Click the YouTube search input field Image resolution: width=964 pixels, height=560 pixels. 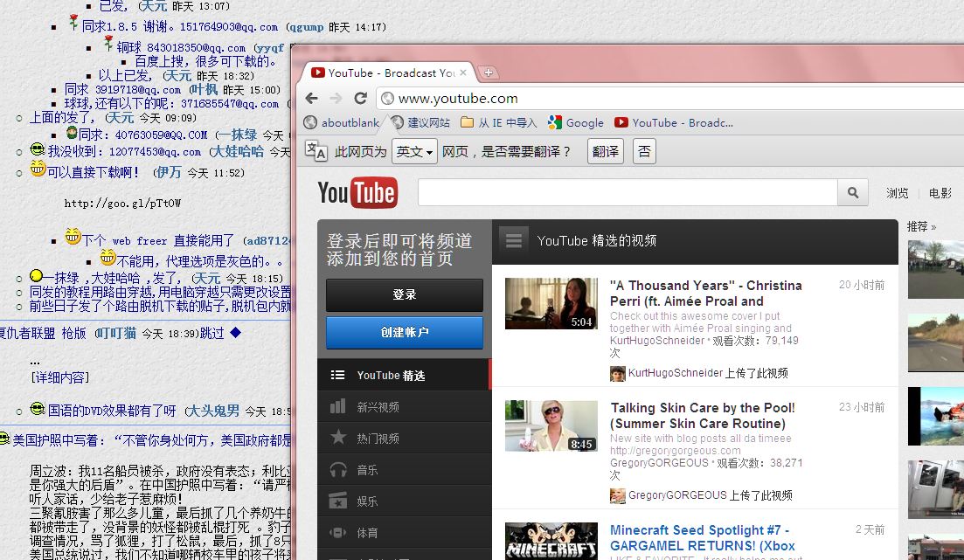(x=628, y=192)
